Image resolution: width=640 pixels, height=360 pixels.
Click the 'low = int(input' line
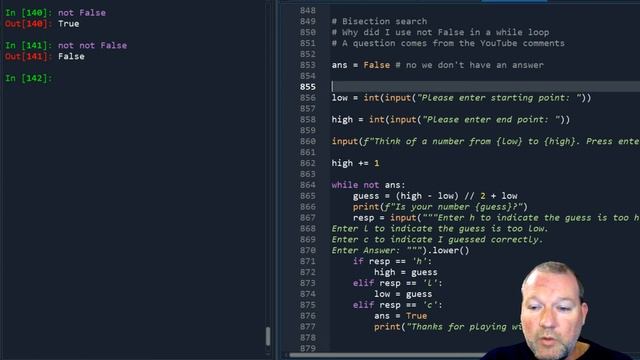pos(461,98)
